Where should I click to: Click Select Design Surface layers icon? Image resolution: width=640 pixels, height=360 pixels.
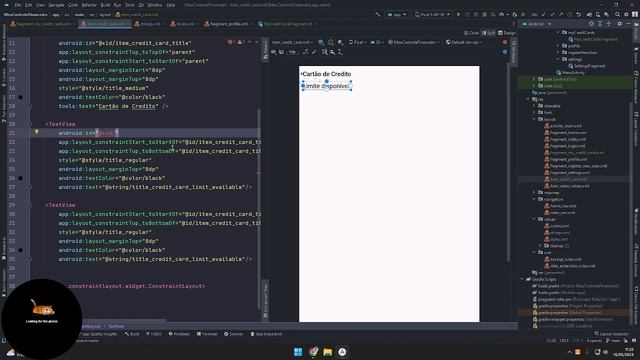(x=321, y=42)
